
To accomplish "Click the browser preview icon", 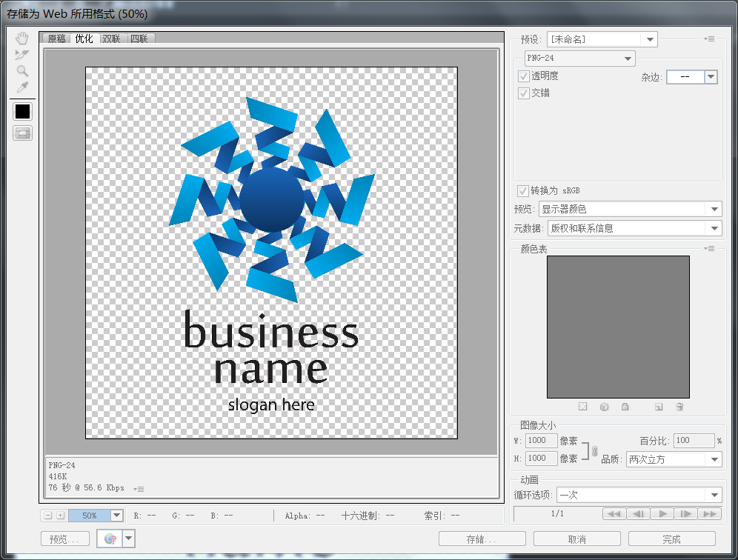I will [109, 539].
